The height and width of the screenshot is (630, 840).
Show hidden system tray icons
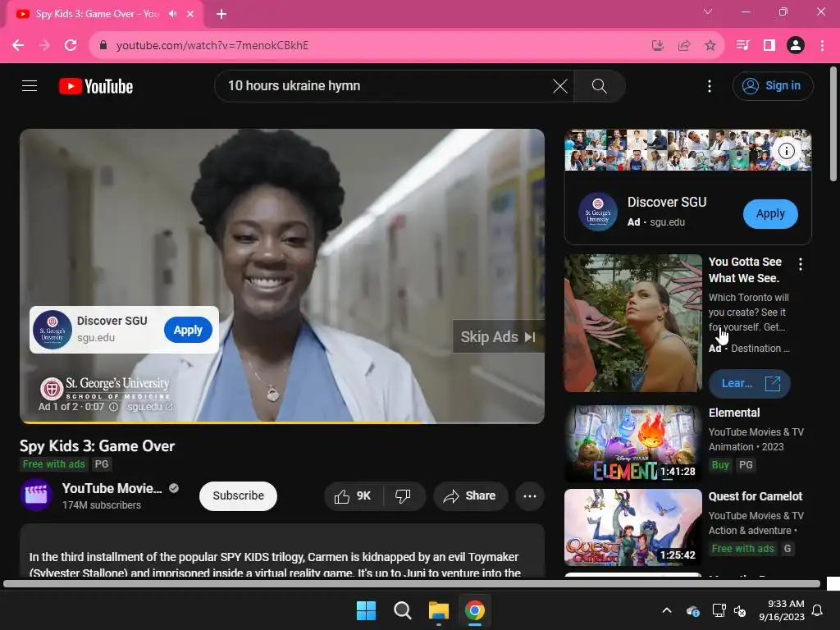point(666,610)
